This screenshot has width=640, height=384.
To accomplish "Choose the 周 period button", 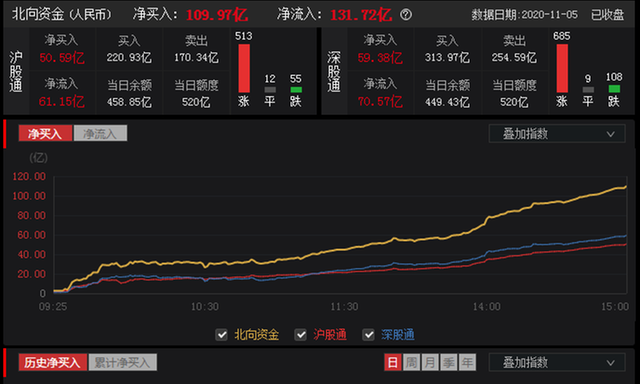I will click(x=411, y=362).
